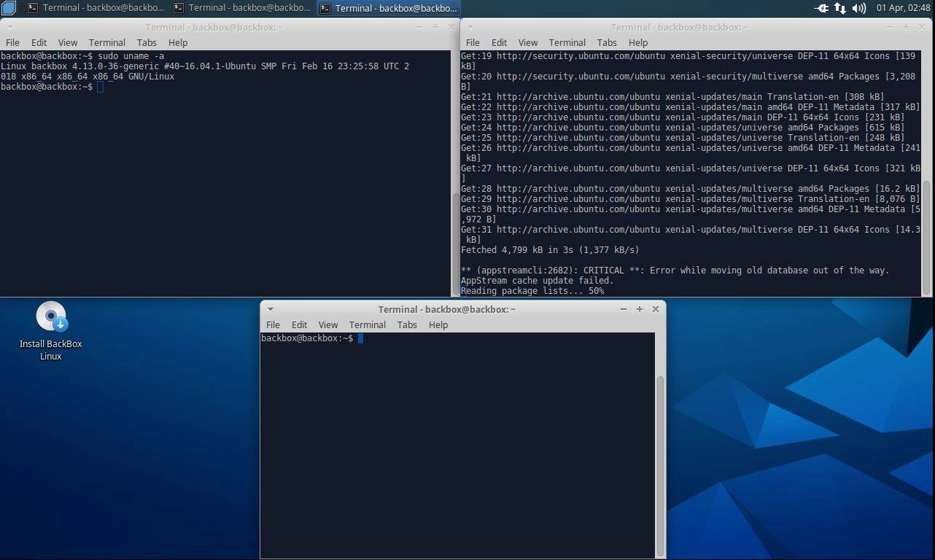Click the title bar of front terminal
Image resolution: width=935 pixels, height=560 pixels.
(446, 309)
